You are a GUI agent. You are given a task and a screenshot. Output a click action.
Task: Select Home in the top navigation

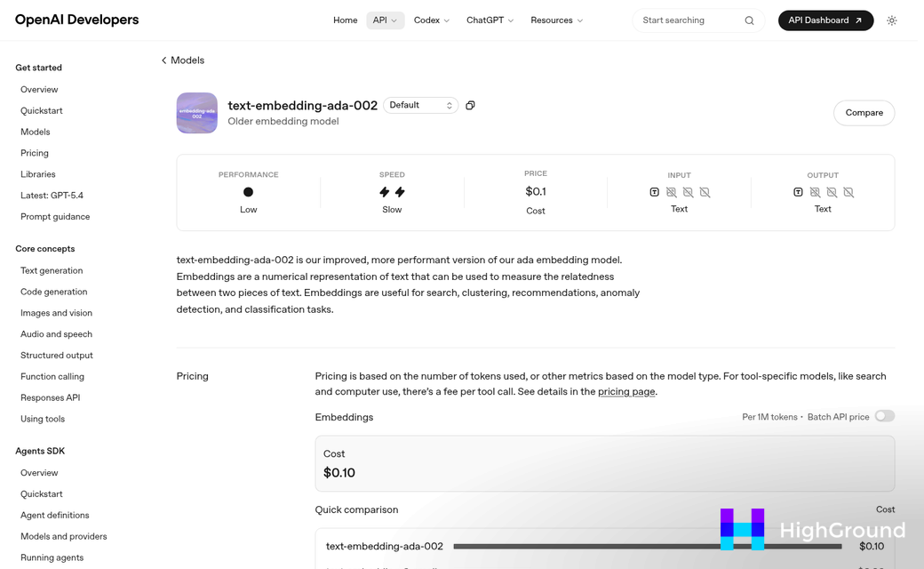pyautogui.click(x=345, y=20)
